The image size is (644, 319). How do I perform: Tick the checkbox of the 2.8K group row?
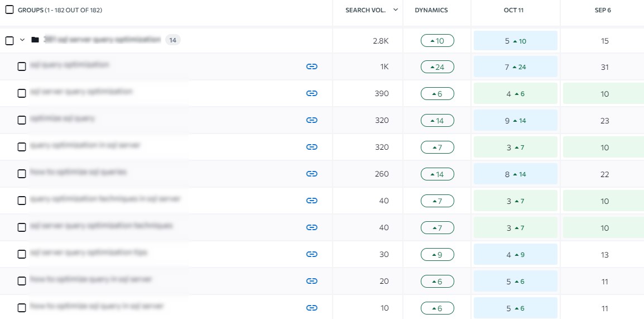pyautogui.click(x=9, y=40)
